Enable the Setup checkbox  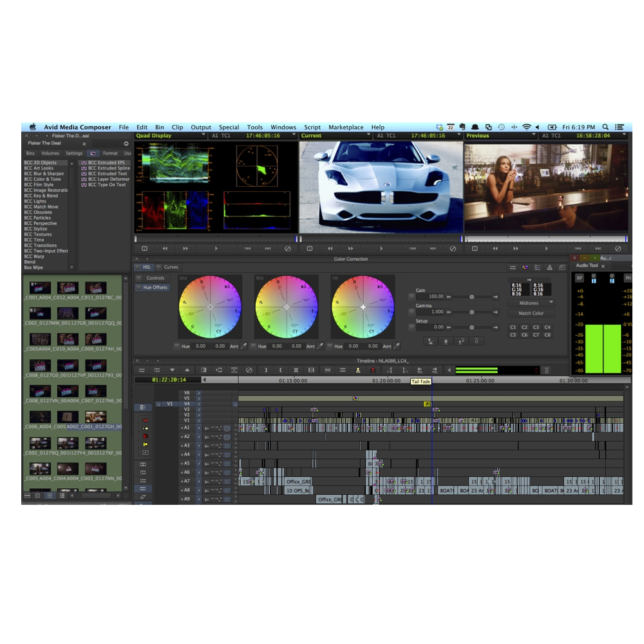412,327
